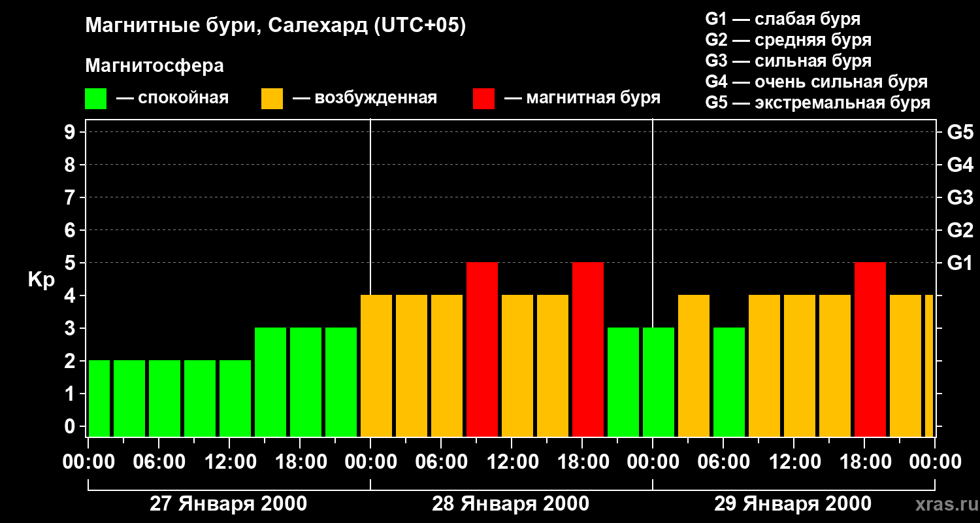Click the 'G5 — экстремальная буря' legend line
Image resolution: width=980 pixels, height=523 pixels.
(x=817, y=103)
